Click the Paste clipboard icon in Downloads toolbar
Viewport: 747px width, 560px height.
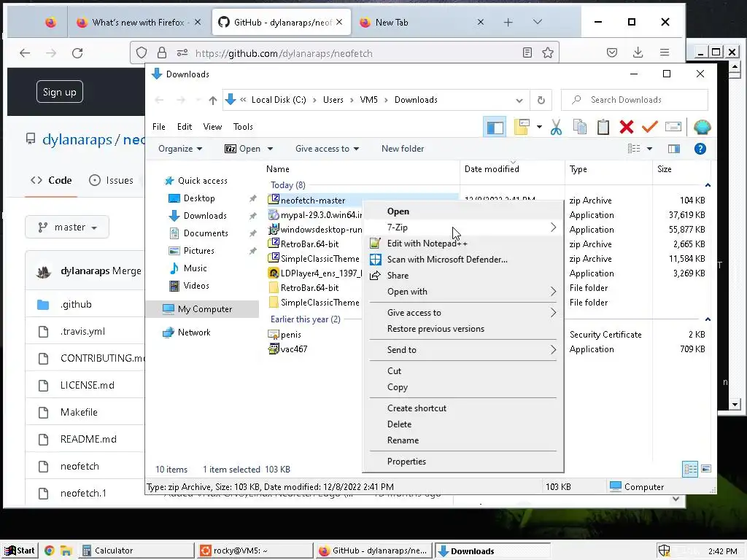tap(603, 127)
